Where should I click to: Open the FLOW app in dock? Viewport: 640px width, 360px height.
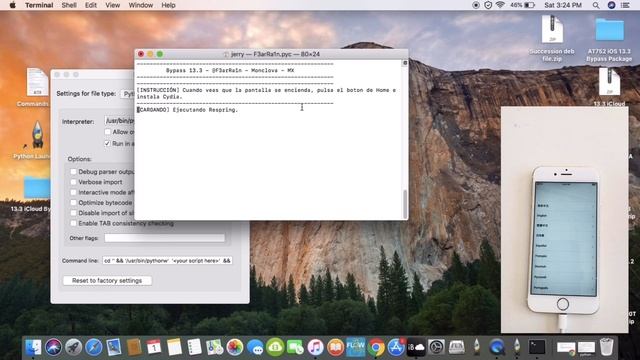click(x=356, y=347)
